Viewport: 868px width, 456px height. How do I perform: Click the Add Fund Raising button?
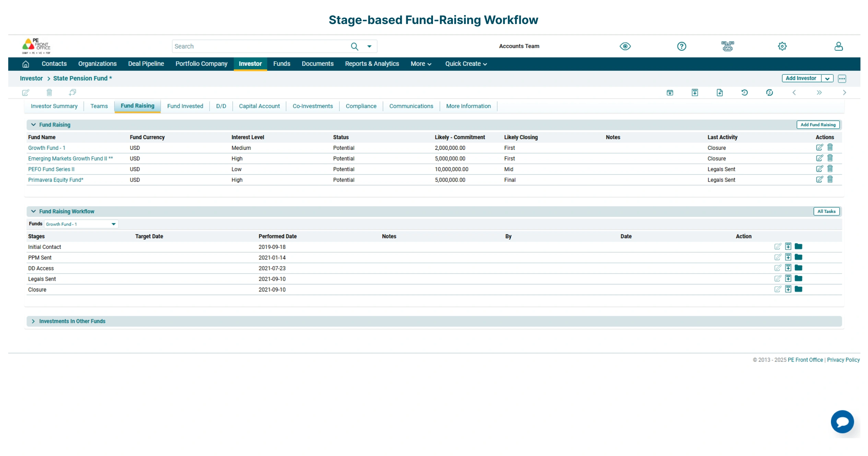point(818,124)
